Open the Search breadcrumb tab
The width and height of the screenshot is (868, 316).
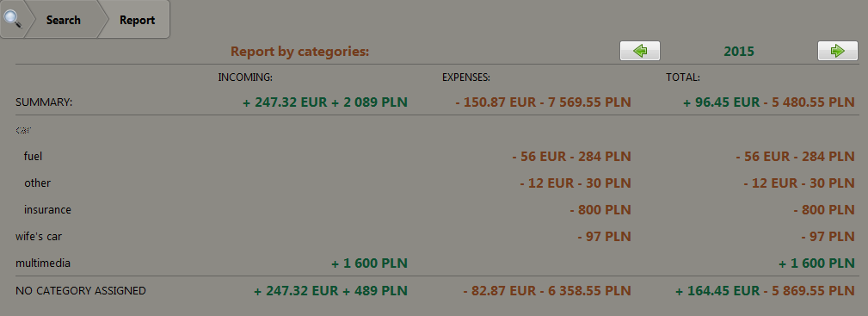63,20
